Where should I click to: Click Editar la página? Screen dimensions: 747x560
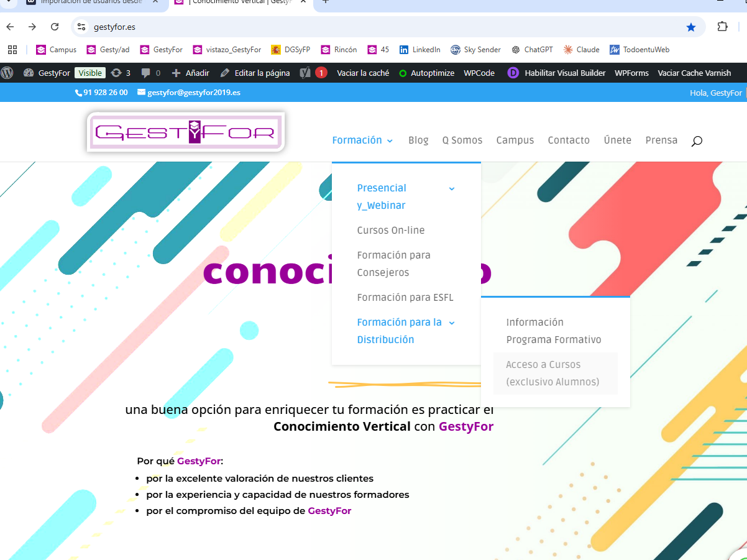[255, 73]
